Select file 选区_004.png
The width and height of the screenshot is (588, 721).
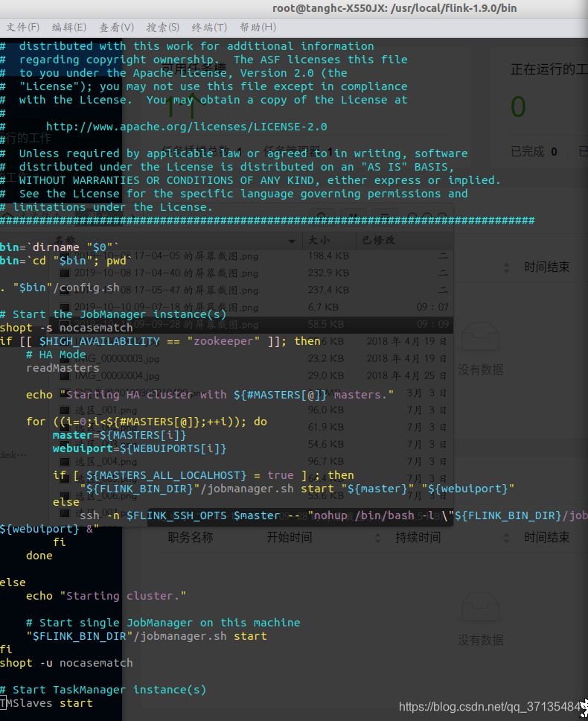click(106, 462)
